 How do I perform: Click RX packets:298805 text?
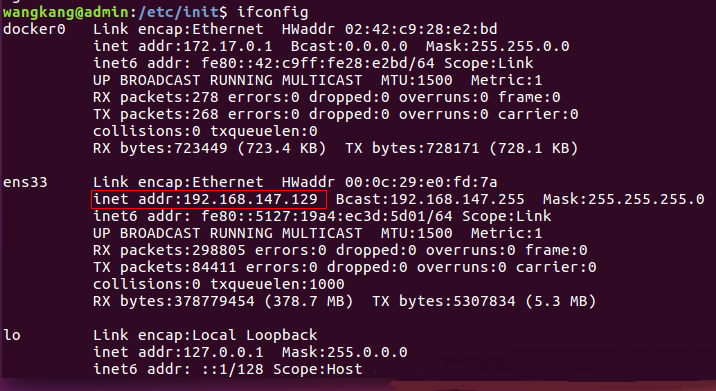tap(169, 250)
